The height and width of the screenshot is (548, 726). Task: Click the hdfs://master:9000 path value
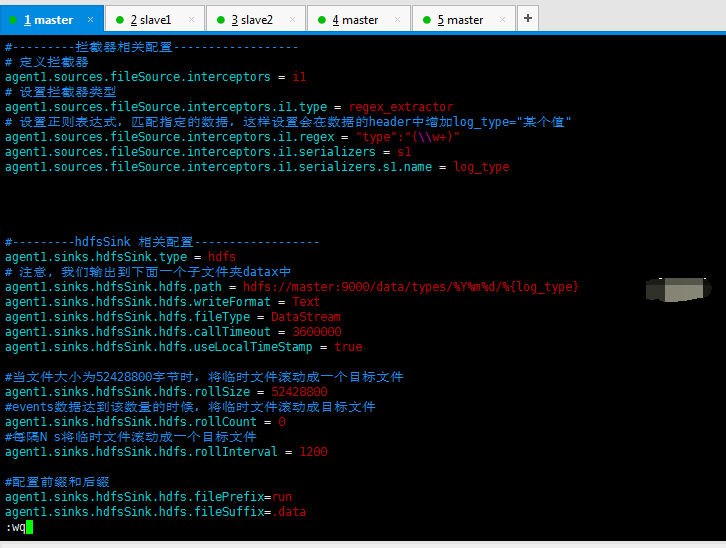tap(411, 287)
